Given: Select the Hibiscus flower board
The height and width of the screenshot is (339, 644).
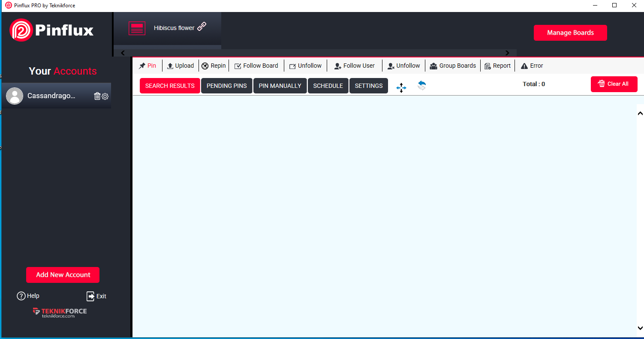Looking at the screenshot, I should click(168, 28).
